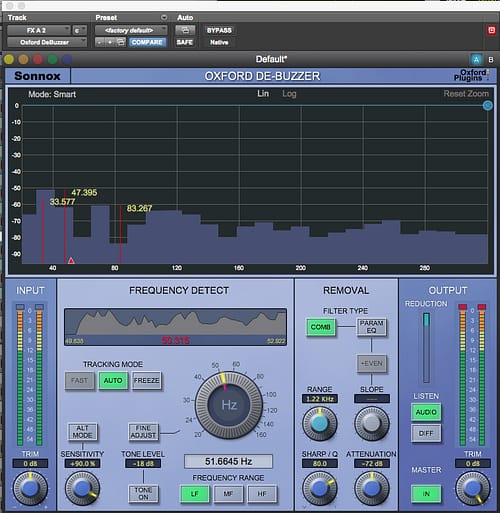Open the factory default preset list
The width and height of the screenshot is (500, 513).
(131, 30)
